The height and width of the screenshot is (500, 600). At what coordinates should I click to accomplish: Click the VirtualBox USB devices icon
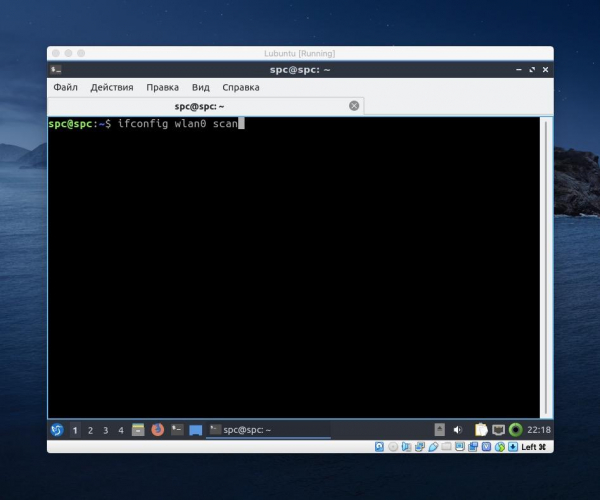coord(433,446)
